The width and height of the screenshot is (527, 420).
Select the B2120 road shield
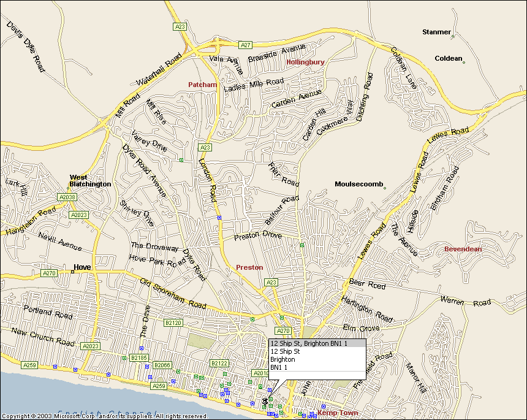[x=173, y=322]
